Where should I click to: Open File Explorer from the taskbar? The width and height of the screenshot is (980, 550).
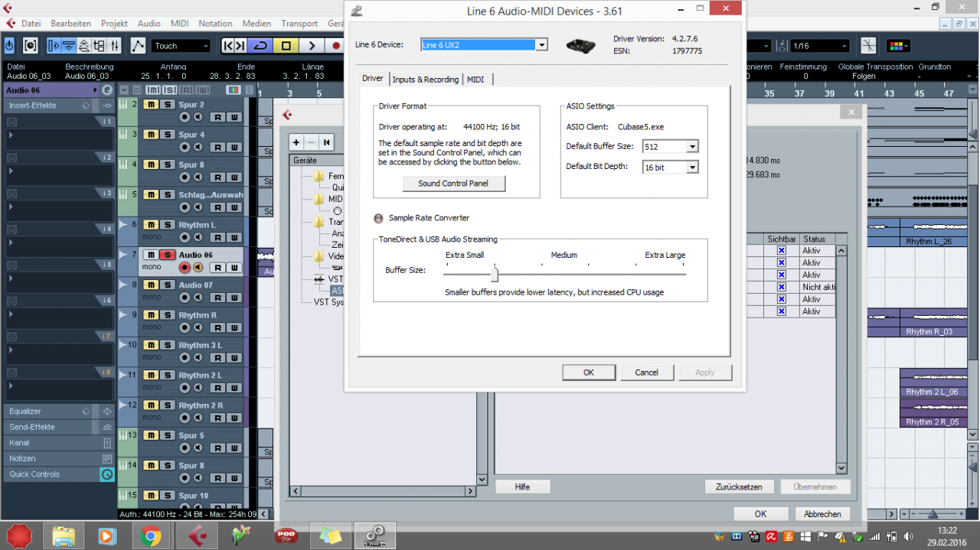click(x=64, y=535)
